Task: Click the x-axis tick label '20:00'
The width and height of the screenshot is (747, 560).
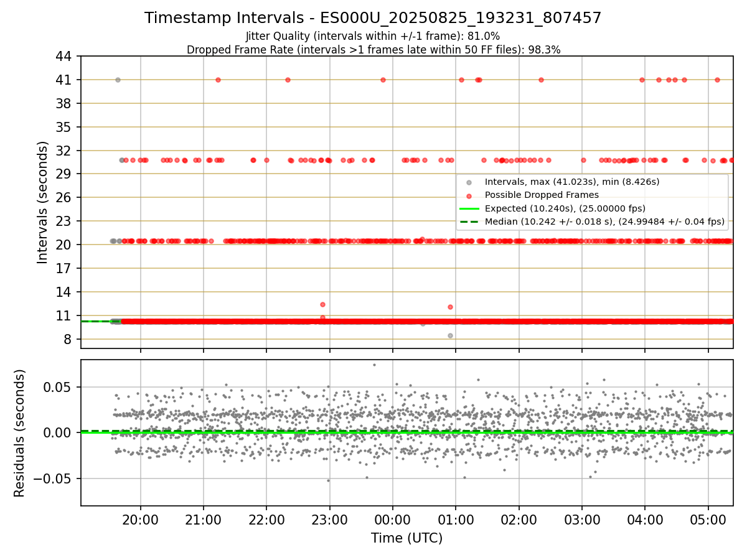Action: [140, 520]
